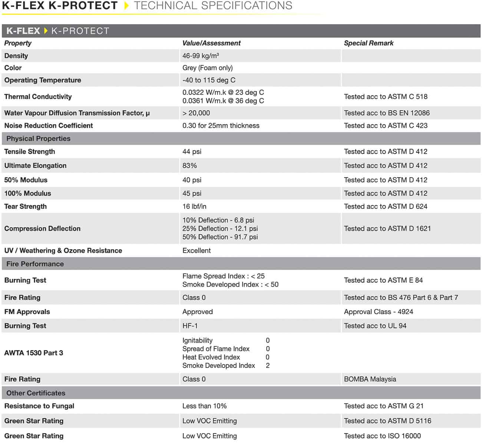The width and height of the screenshot is (482, 448).
Task: Click '10% Deflection - 6.8 psi' line
Action: (218, 220)
